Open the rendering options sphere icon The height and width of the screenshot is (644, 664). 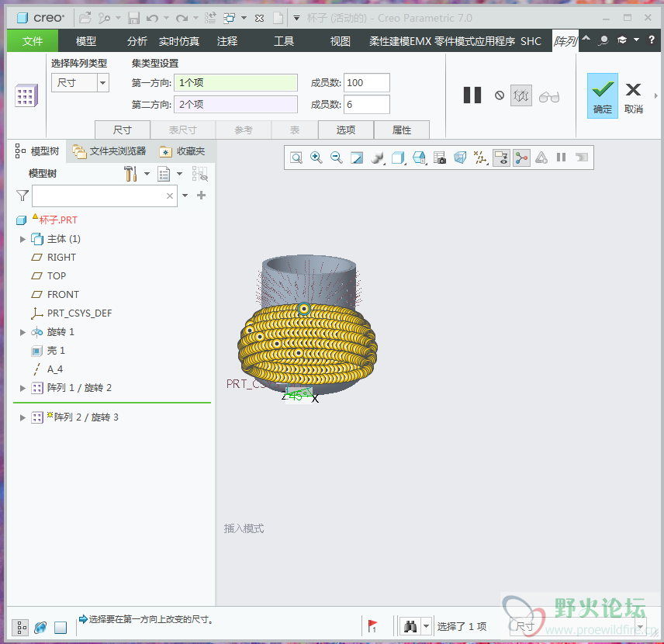377,158
